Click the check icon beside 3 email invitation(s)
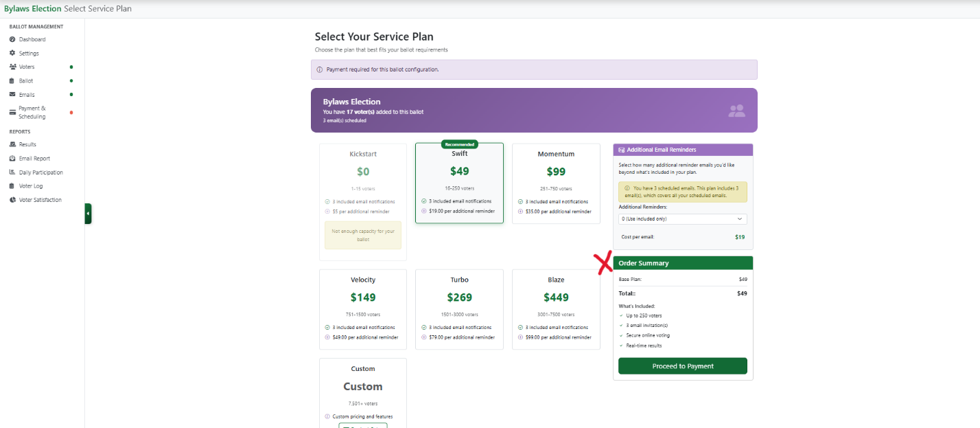980x428 pixels. (621, 326)
